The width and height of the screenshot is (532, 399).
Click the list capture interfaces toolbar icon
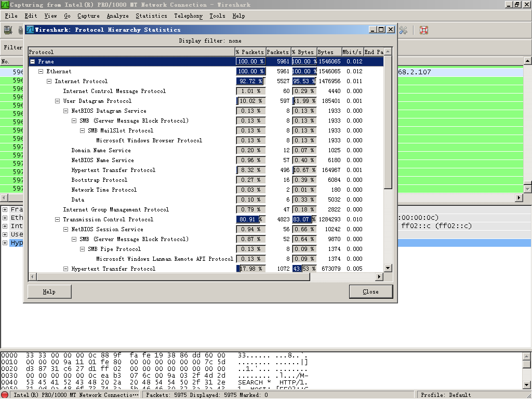[x=8, y=30]
